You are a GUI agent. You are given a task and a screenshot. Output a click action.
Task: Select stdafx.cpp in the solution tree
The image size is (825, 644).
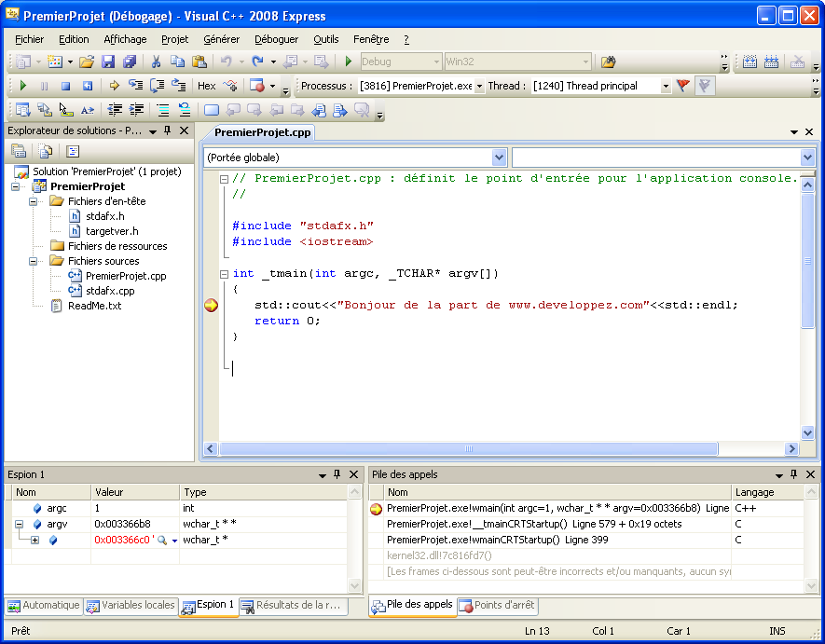[x=110, y=291]
